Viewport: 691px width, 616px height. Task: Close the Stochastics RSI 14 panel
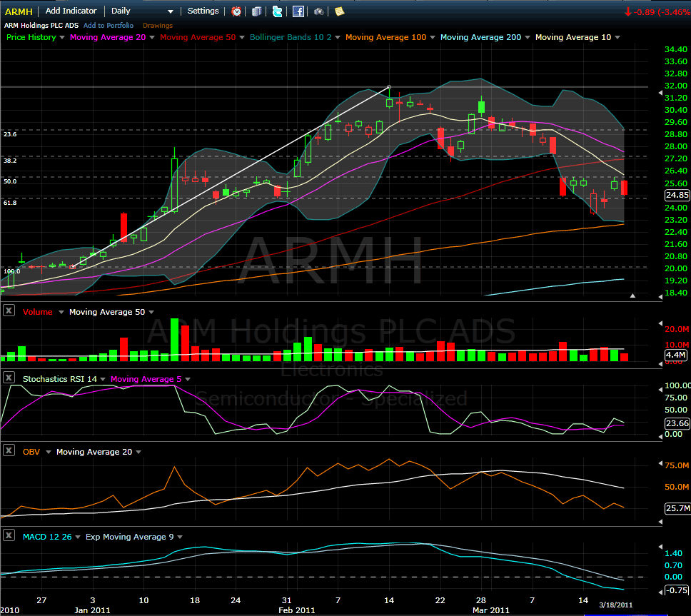[x=9, y=378]
